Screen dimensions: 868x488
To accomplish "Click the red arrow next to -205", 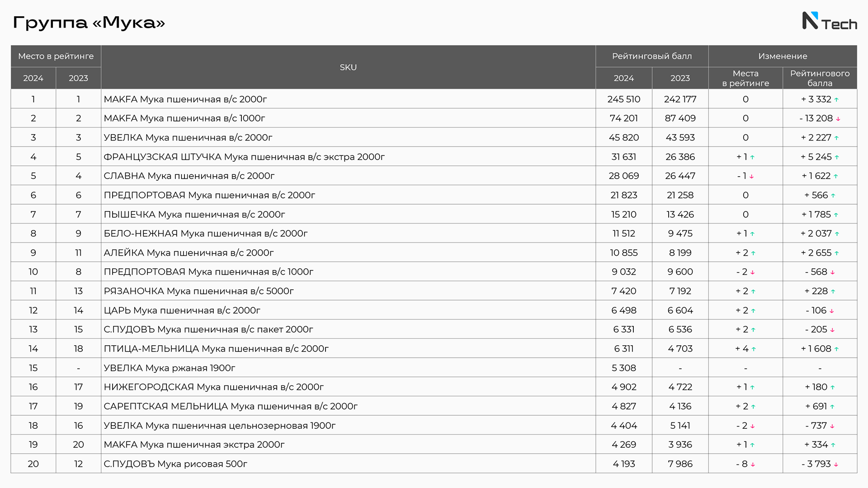I will pyautogui.click(x=832, y=330).
